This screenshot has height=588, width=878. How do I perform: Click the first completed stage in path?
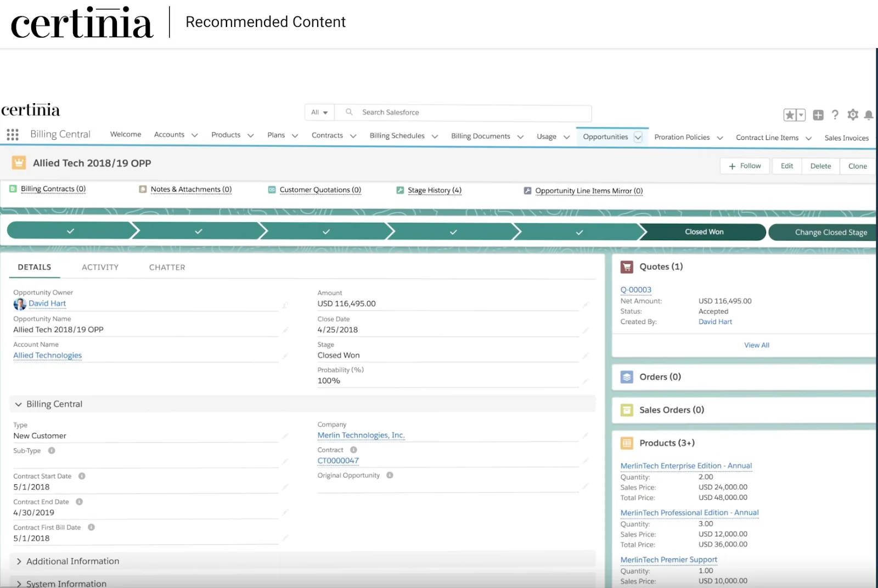coord(70,231)
